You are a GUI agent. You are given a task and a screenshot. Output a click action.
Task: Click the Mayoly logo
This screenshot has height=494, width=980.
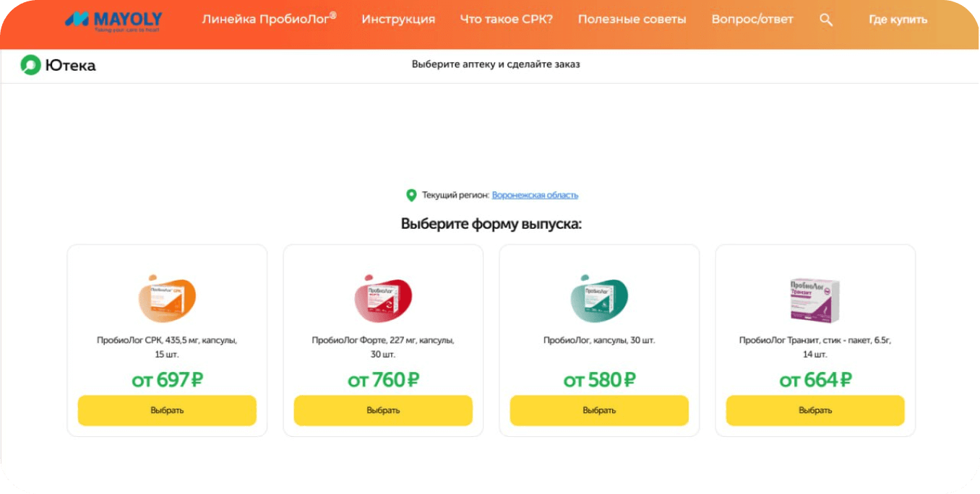click(113, 19)
